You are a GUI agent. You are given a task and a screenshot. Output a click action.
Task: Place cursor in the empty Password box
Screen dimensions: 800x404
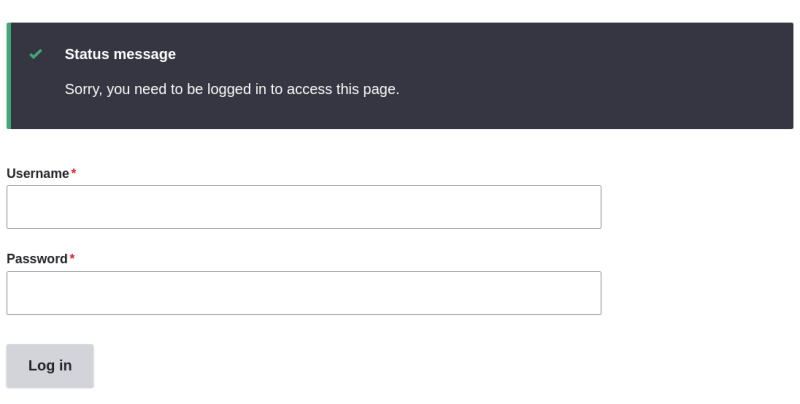tap(303, 293)
